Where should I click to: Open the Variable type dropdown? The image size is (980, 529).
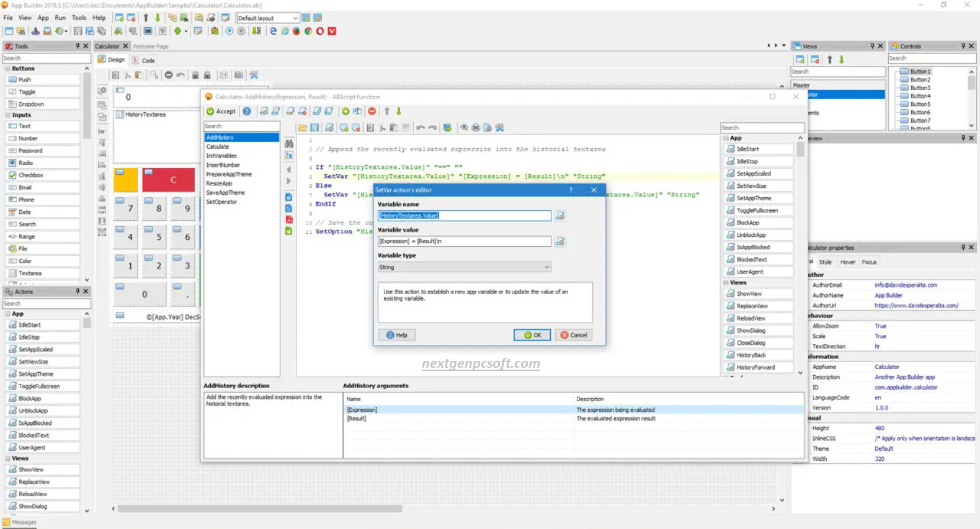464,267
